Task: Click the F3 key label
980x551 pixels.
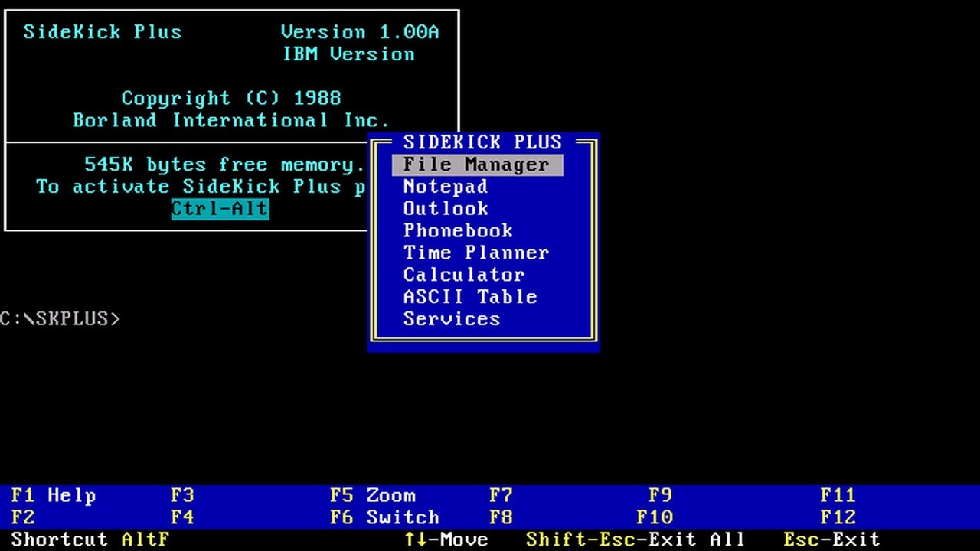Action: 182,496
